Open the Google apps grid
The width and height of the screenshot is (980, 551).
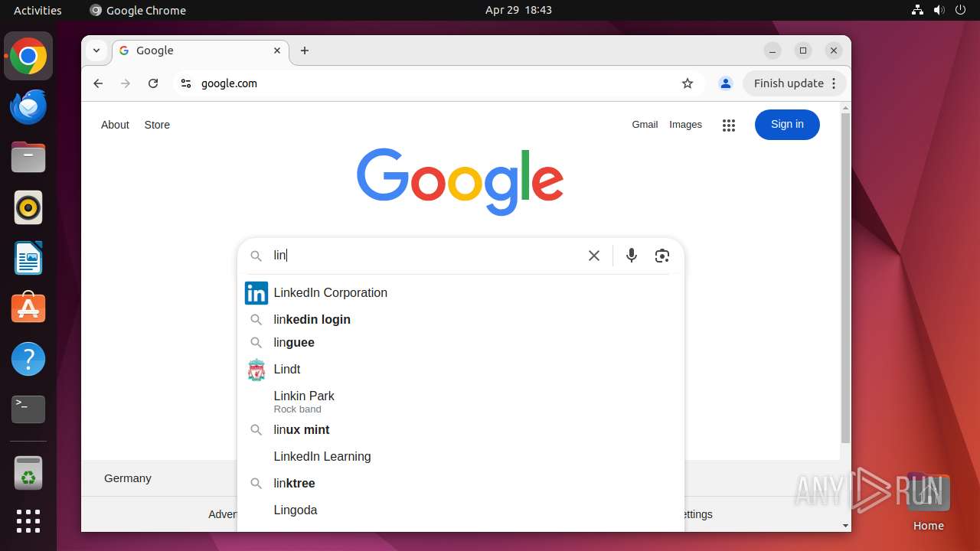click(x=729, y=126)
